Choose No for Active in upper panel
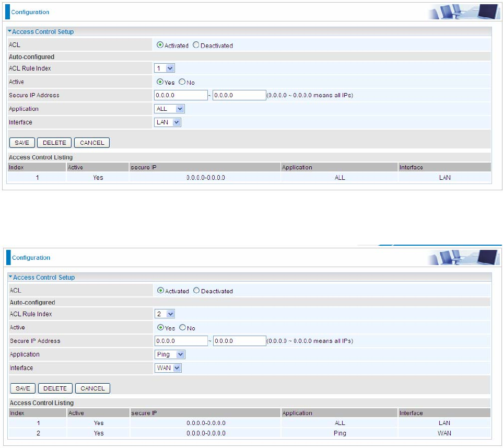Screen dimensions: 503x448 pyautogui.click(x=182, y=82)
